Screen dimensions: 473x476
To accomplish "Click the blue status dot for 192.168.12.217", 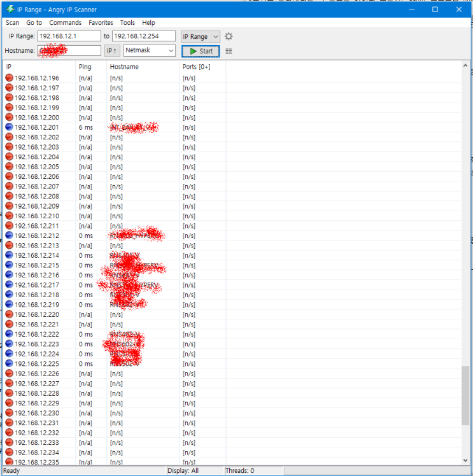I will 9,284.
